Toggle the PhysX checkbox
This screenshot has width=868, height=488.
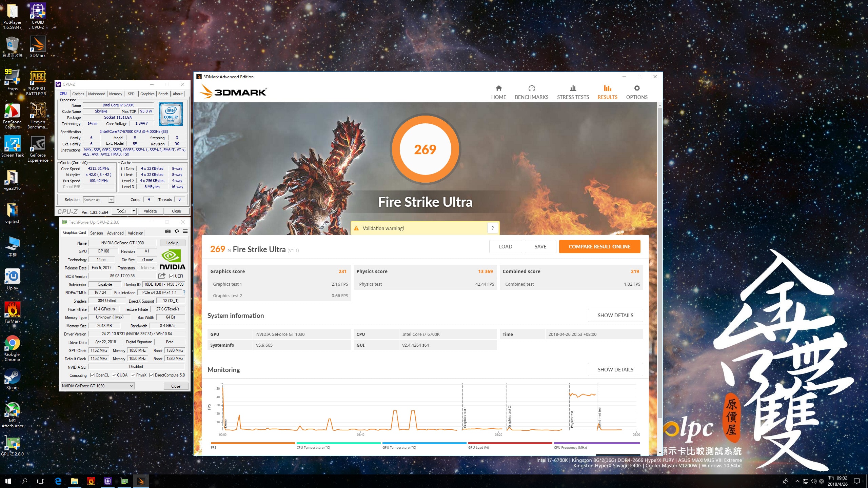(x=133, y=375)
